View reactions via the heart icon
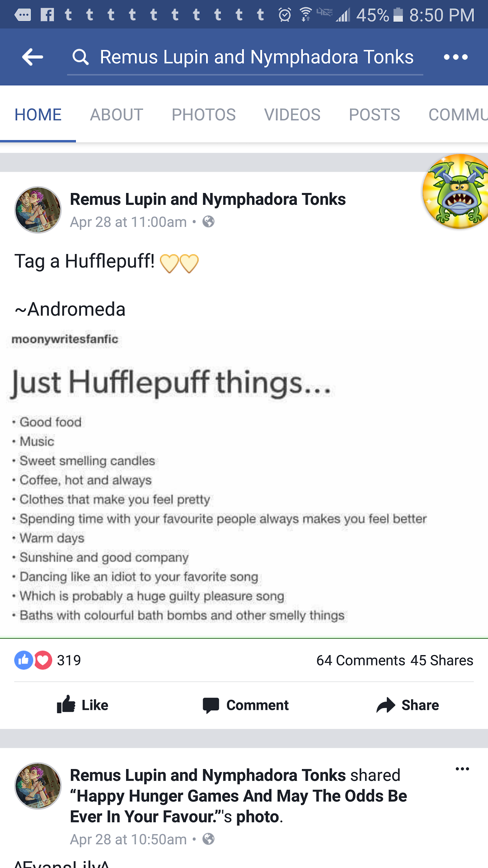Screen dimensions: 488x868 (x=43, y=660)
